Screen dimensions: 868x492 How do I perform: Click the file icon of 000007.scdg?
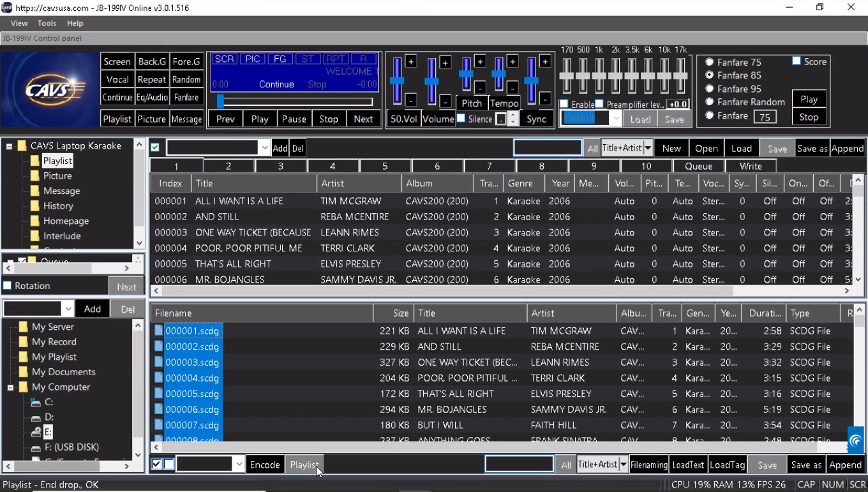tap(158, 425)
